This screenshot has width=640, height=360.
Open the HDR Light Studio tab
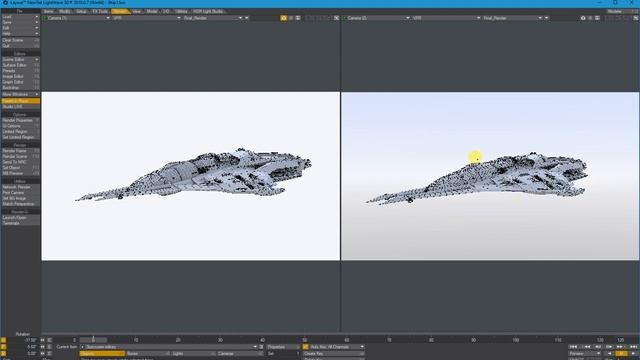[x=208, y=11]
